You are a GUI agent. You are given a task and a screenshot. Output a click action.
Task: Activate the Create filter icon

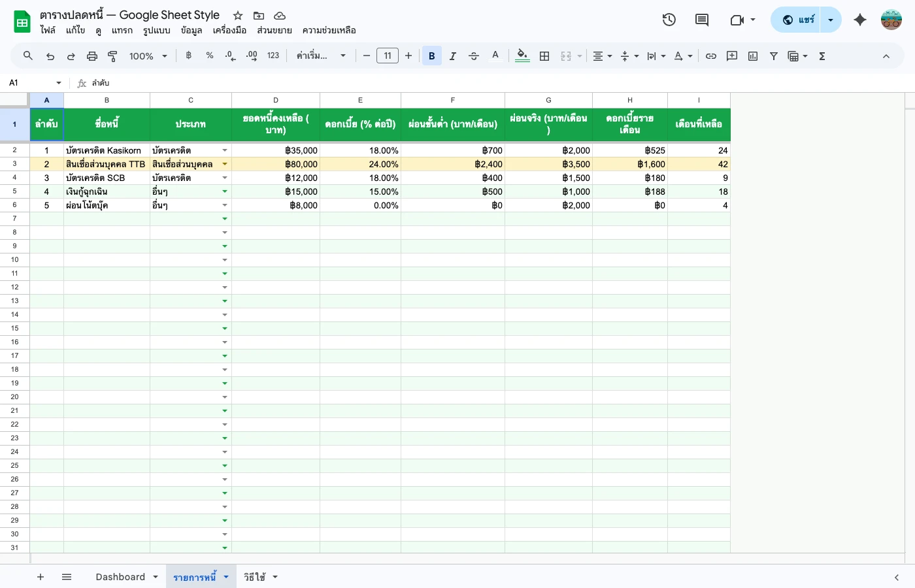tap(774, 56)
